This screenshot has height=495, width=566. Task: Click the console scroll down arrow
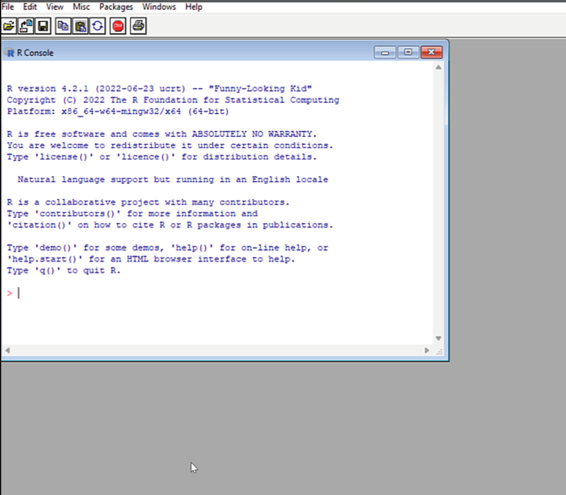coord(438,338)
